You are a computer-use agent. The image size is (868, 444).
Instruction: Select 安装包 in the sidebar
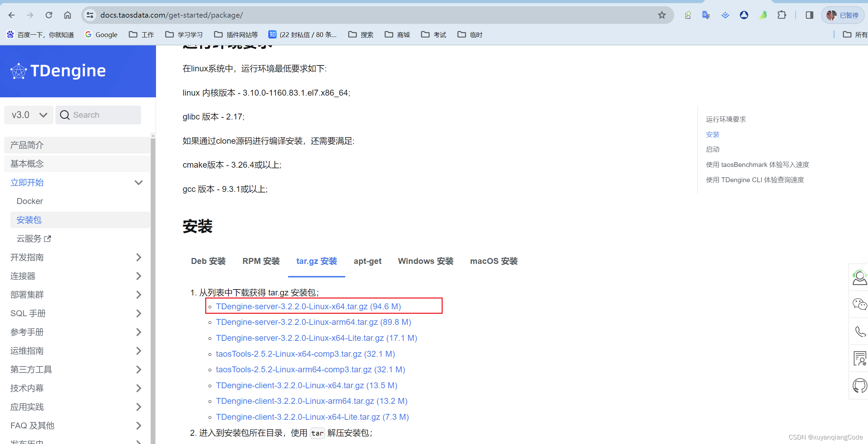[80, 220]
